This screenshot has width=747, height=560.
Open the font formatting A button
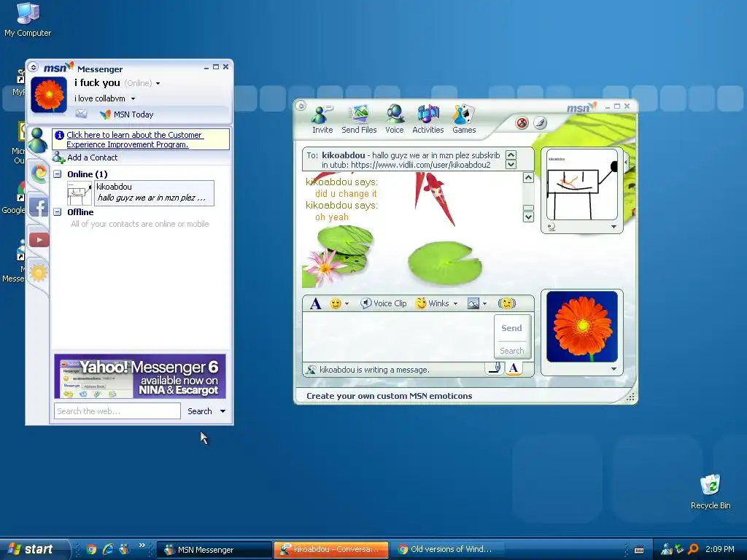tap(315, 303)
